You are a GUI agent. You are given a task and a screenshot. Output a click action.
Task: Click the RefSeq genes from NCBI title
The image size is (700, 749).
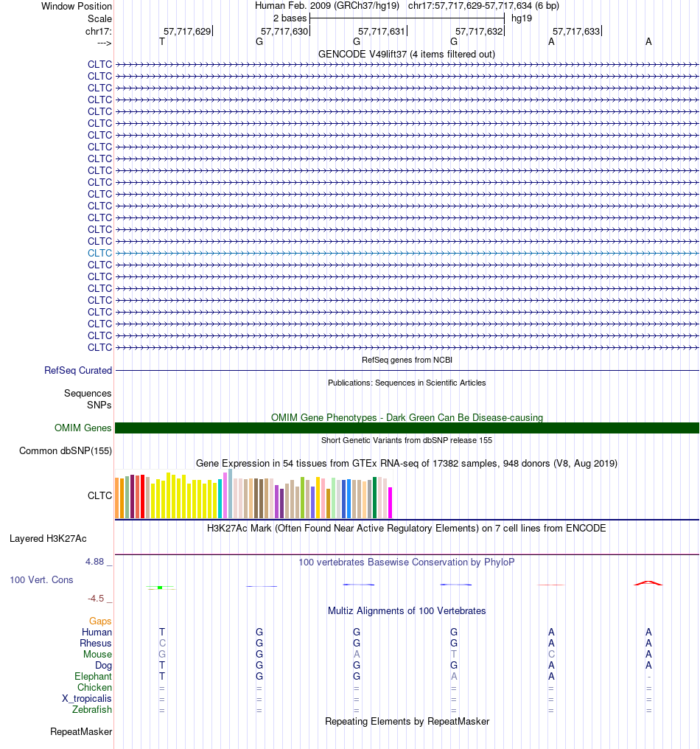(407, 360)
